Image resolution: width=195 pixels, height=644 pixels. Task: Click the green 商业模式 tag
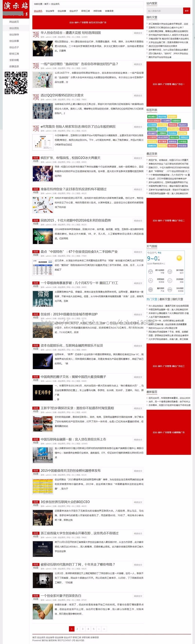click(x=152, y=117)
